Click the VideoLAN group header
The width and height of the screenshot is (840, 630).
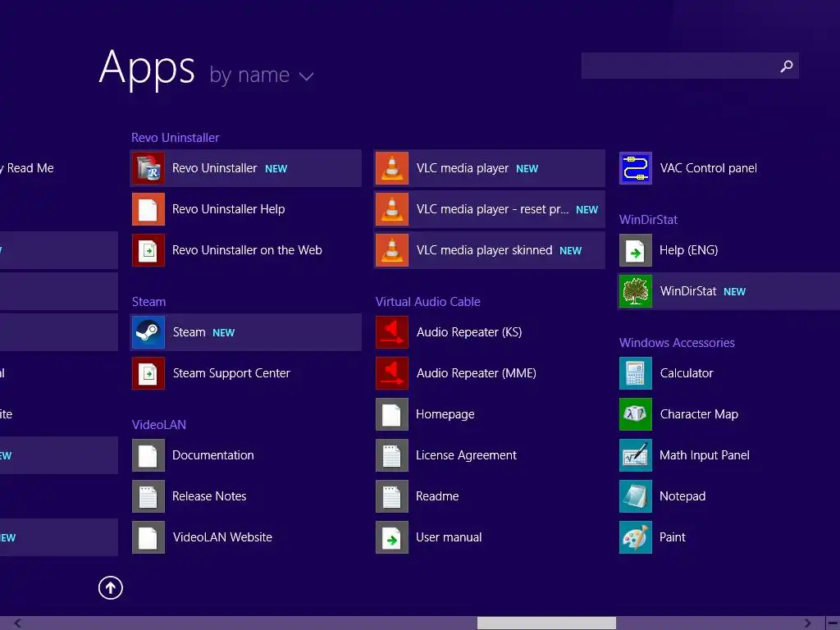click(159, 425)
